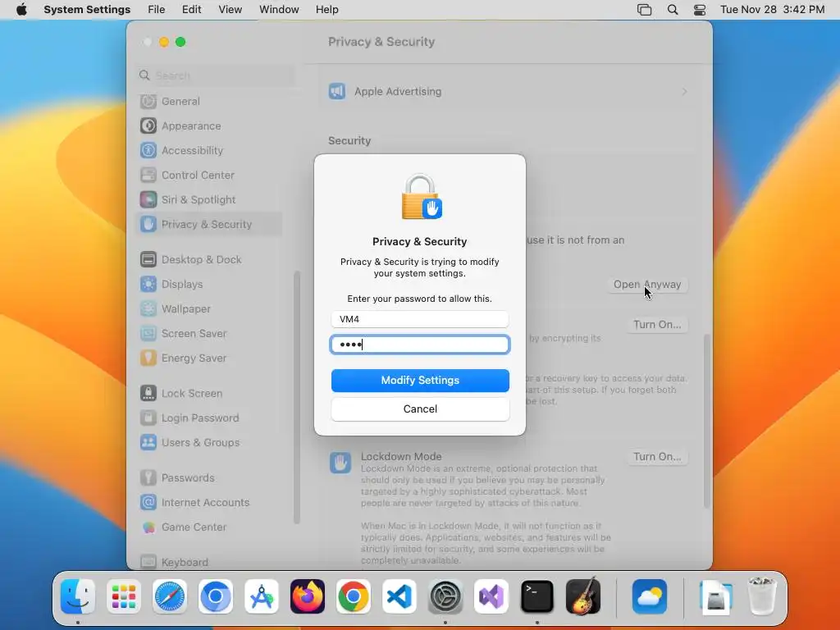Click the sidebar vertical scrollbar
Image resolution: width=840 pixels, height=630 pixels.
tap(297, 398)
